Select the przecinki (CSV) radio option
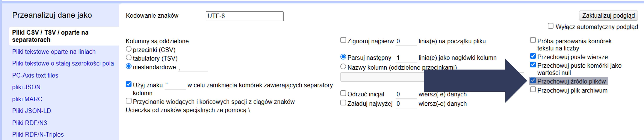644x140 pixels. click(x=129, y=49)
